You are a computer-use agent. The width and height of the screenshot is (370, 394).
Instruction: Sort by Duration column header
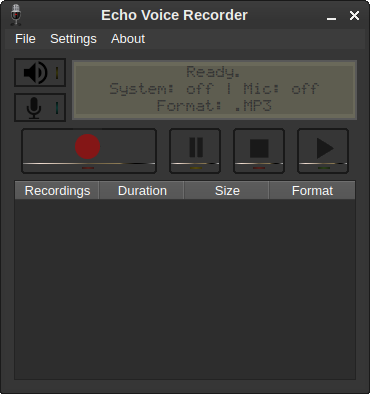click(142, 191)
